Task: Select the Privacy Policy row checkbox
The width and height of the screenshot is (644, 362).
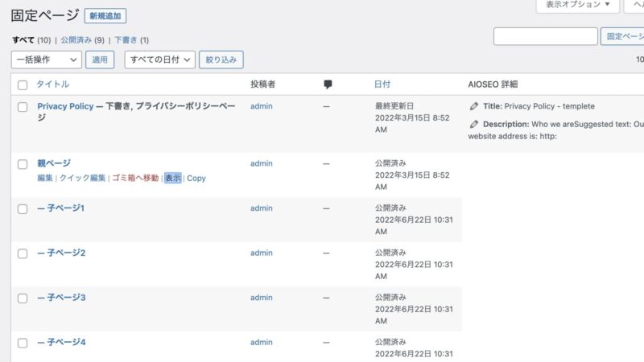Action: coord(23,106)
